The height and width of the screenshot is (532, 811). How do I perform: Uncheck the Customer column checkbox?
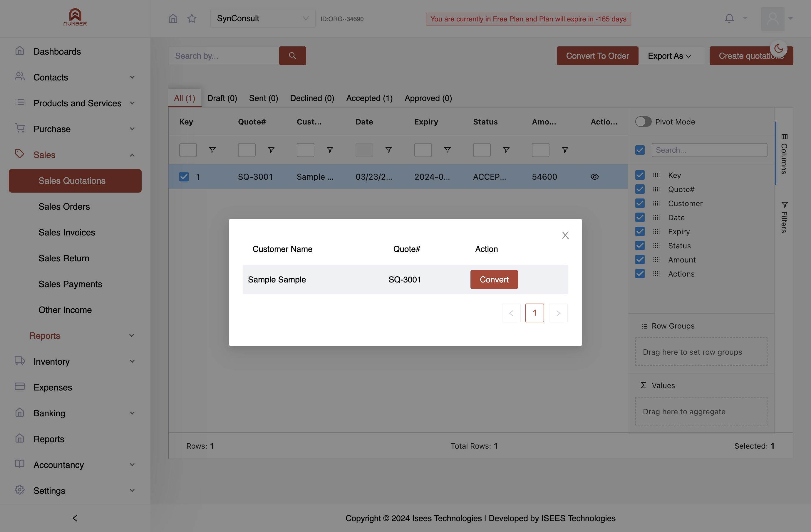(x=640, y=203)
